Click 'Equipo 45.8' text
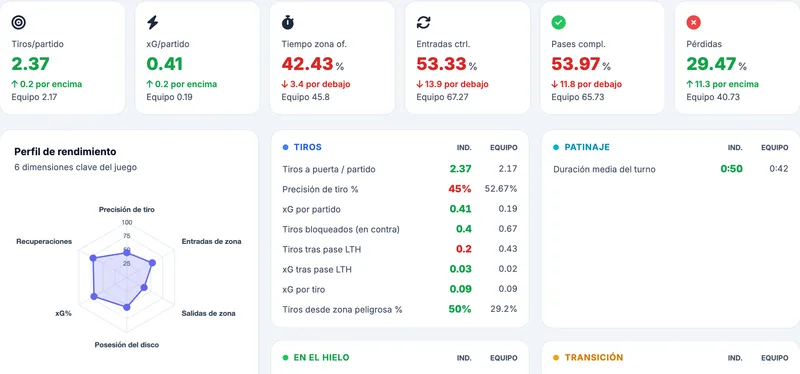Image resolution: width=800 pixels, height=374 pixels. click(306, 97)
